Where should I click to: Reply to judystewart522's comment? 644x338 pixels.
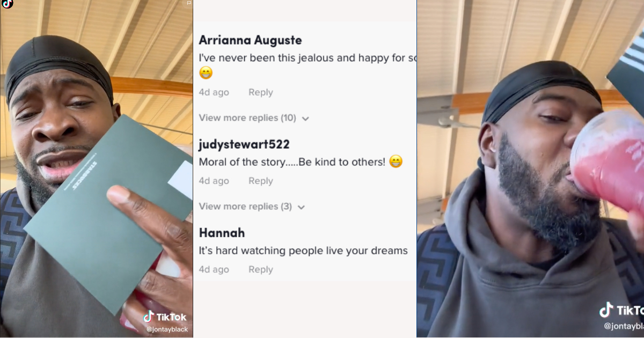[261, 181]
